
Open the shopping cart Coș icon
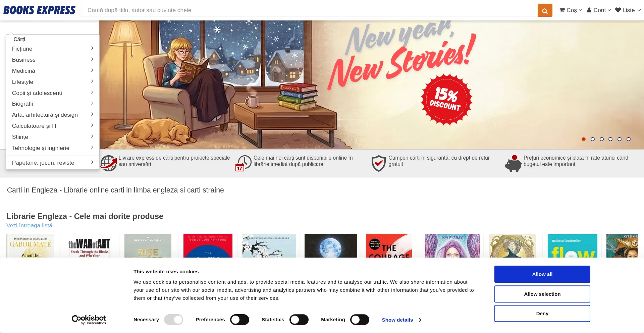(562, 10)
